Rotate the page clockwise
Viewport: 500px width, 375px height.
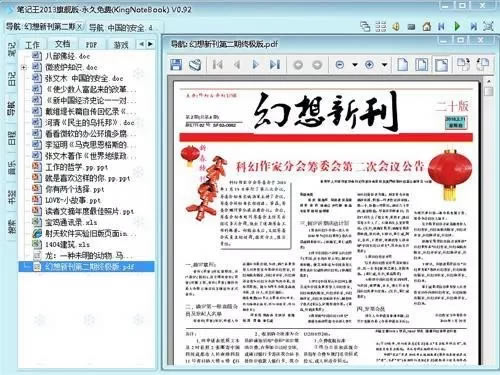click(x=463, y=64)
